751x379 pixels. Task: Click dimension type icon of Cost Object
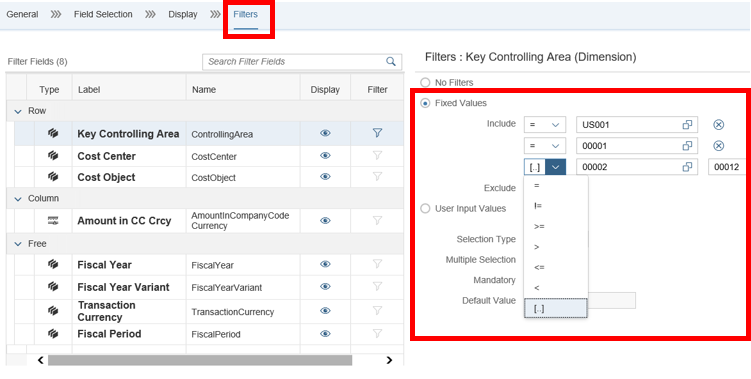point(53,177)
